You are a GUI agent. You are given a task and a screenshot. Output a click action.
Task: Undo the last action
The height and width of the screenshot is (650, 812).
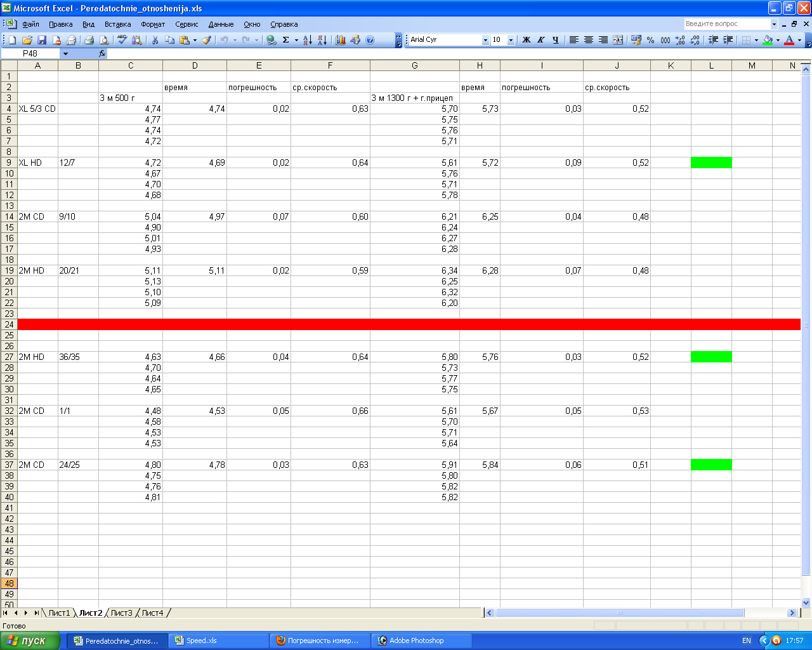224,40
